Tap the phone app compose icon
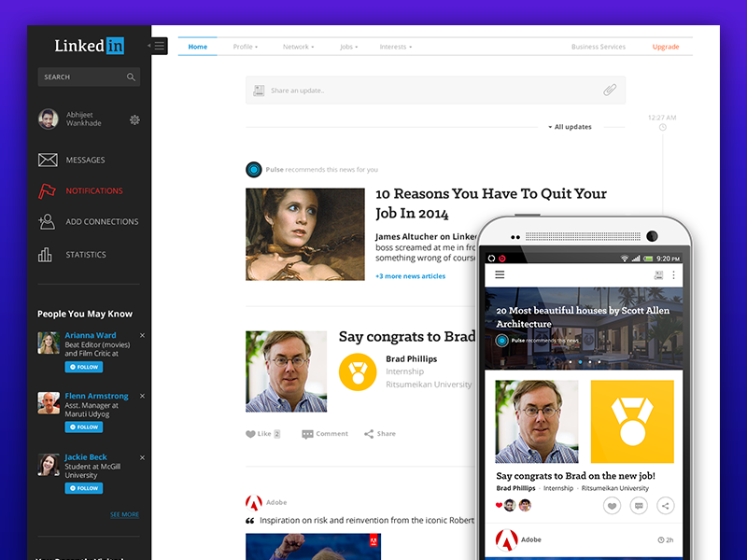The width and height of the screenshot is (747, 560). 658,275
